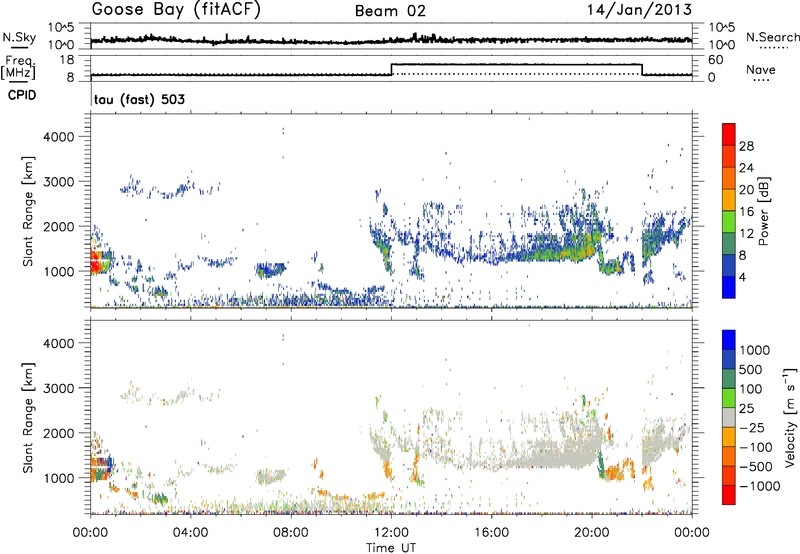
Task: Click the "12:00" time tick label
Action: 391,533
